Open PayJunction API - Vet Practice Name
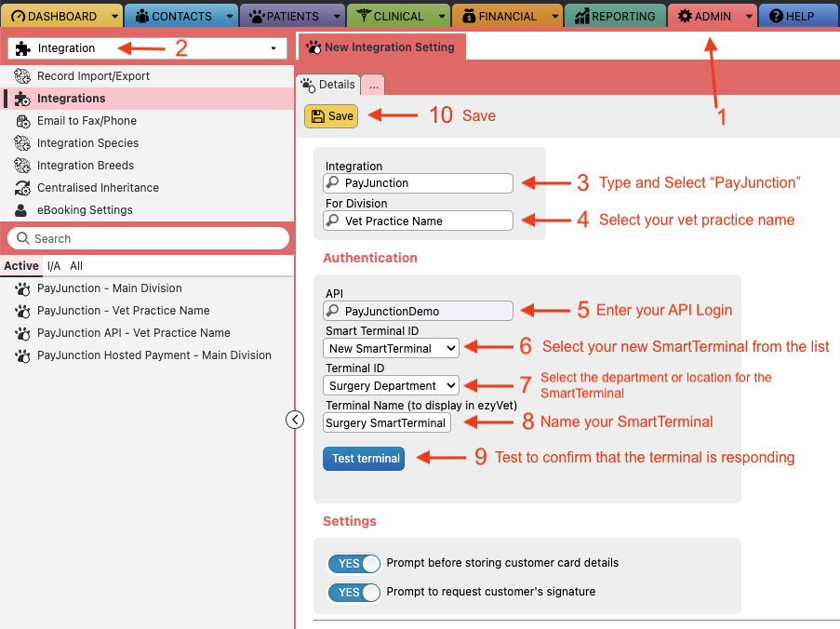This screenshot has width=840, height=629. [x=133, y=333]
